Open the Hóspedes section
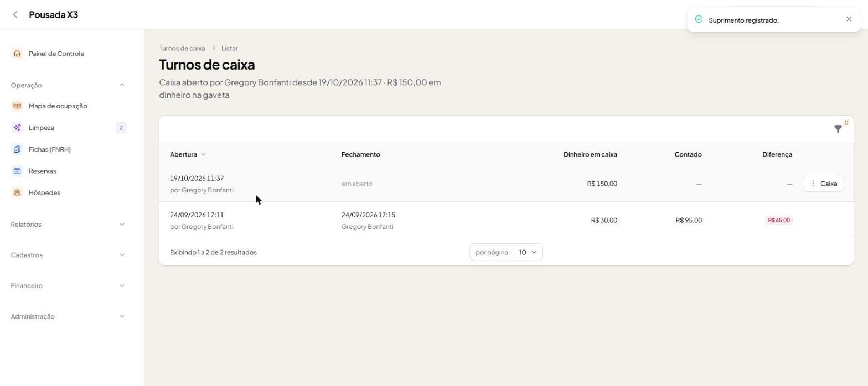This screenshot has width=868, height=386. [x=44, y=193]
